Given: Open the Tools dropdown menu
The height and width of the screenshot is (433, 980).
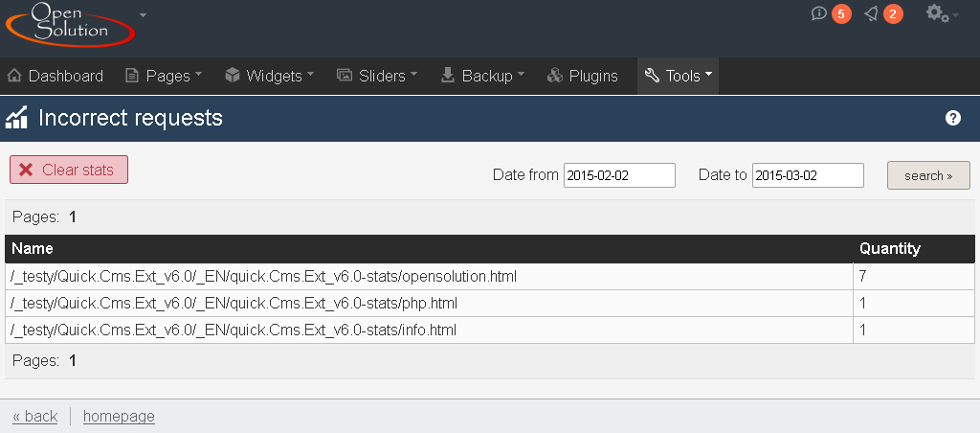Looking at the screenshot, I should (x=678, y=76).
